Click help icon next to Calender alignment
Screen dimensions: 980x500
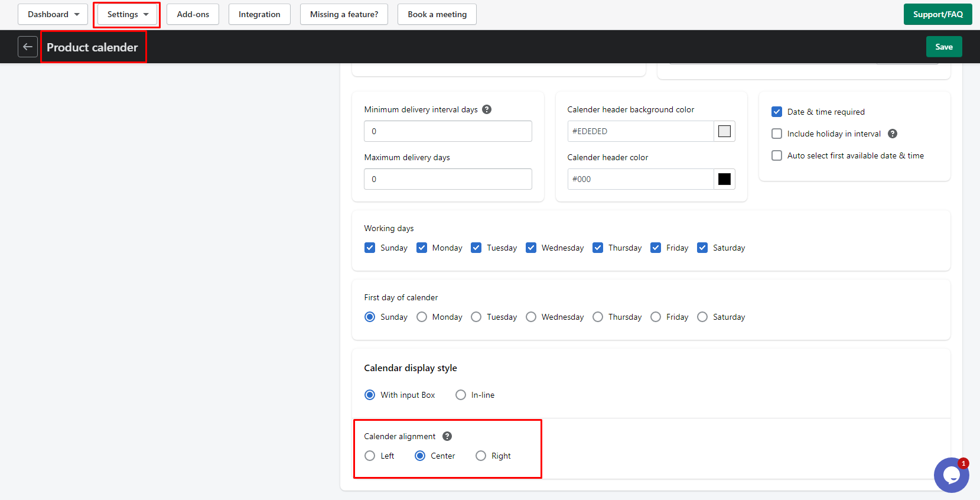point(447,436)
